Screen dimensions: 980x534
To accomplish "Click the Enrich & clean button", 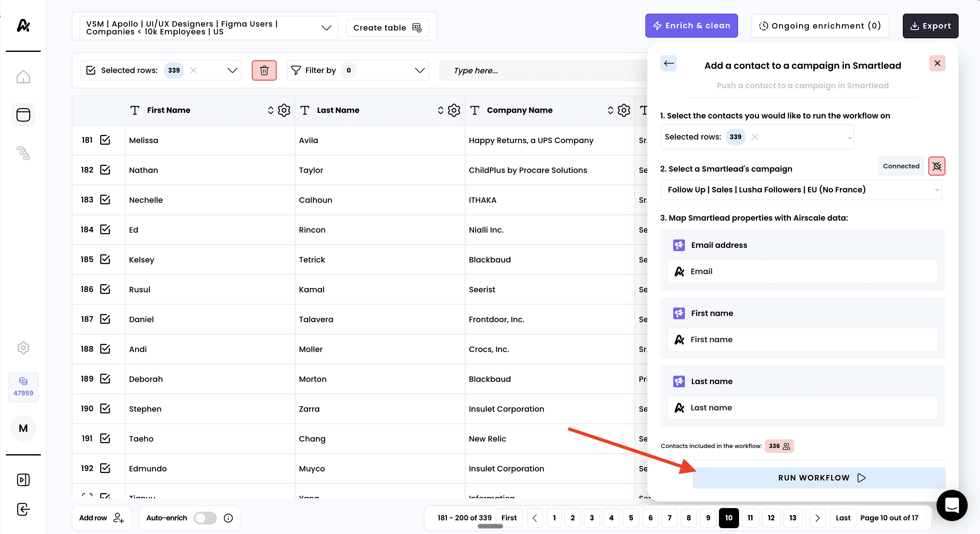I will [691, 26].
